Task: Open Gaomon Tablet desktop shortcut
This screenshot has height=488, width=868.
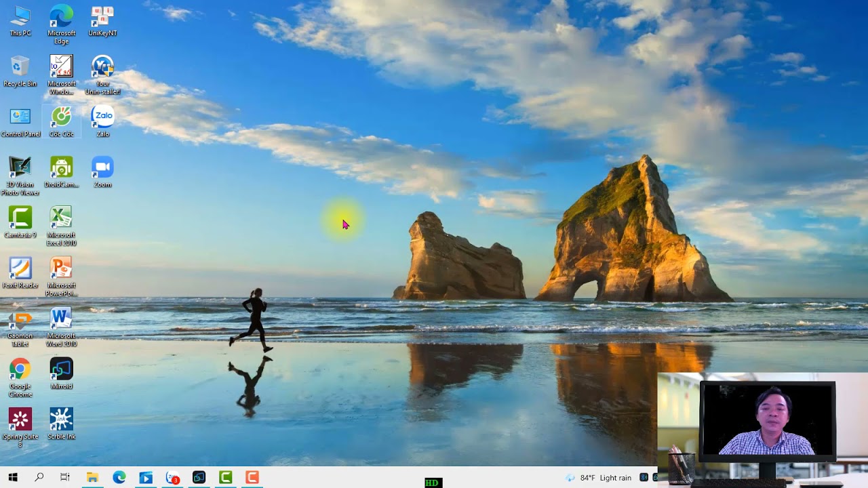Action: pyautogui.click(x=20, y=327)
